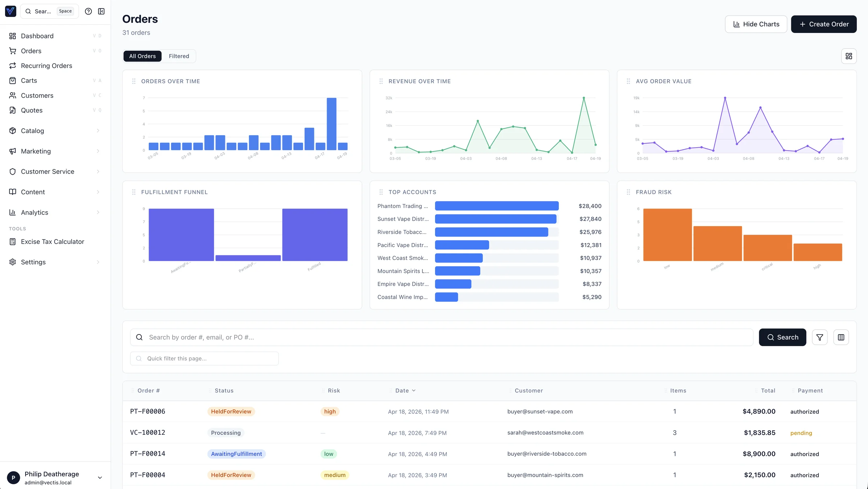
Task: Click the Phantom Trading account bar
Action: click(496, 206)
